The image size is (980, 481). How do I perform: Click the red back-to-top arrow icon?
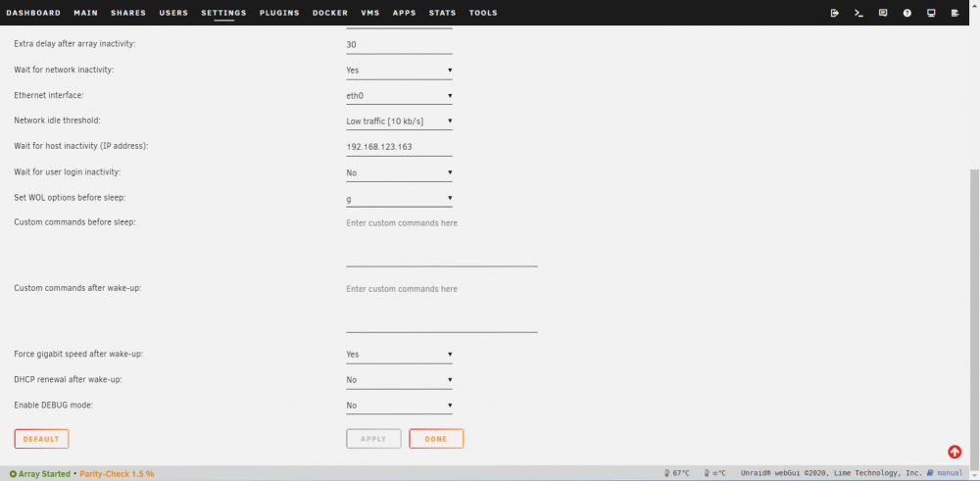[955, 452]
